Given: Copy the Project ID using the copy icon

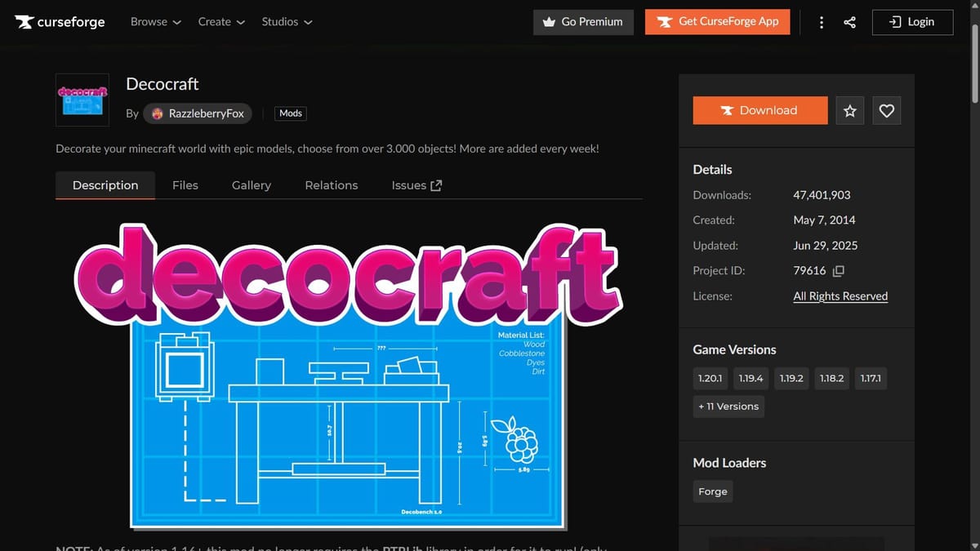Looking at the screenshot, I should [x=840, y=270].
